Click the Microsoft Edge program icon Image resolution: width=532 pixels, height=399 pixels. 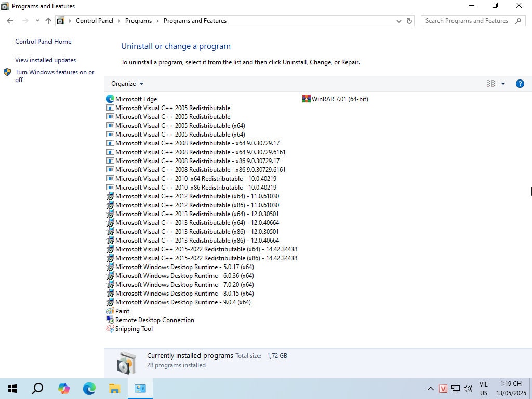tap(110, 99)
